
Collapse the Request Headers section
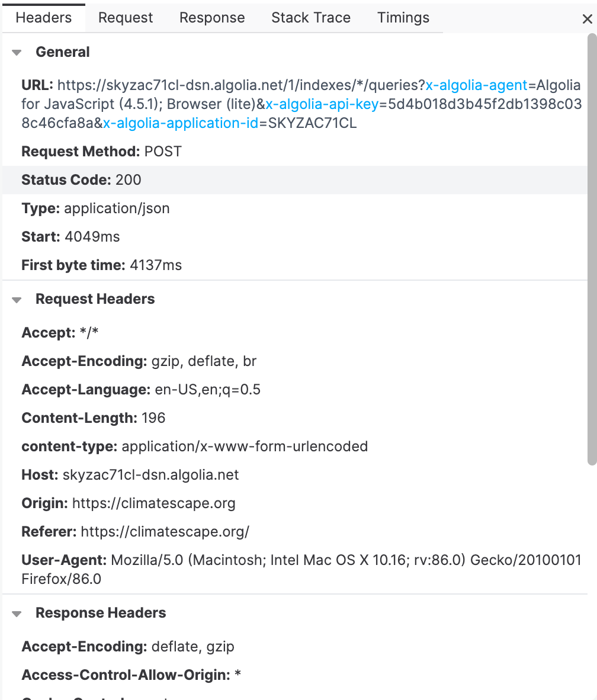tap(17, 300)
